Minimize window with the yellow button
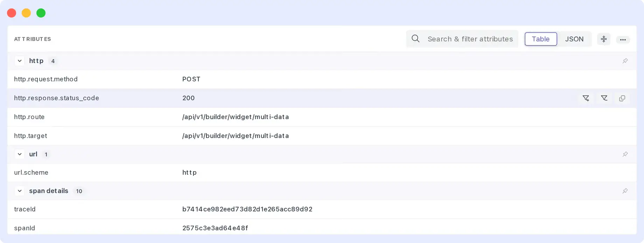This screenshot has width=644, height=243. [26, 13]
